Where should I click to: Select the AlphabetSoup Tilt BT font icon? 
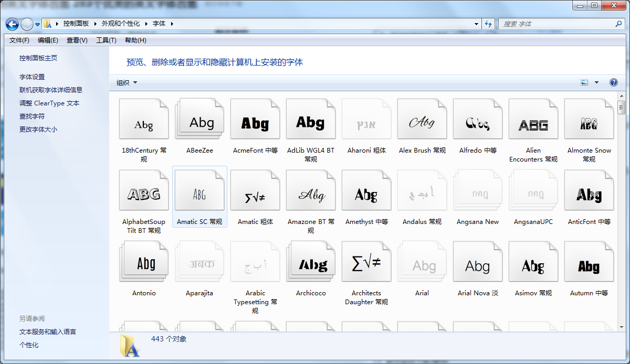point(144,190)
